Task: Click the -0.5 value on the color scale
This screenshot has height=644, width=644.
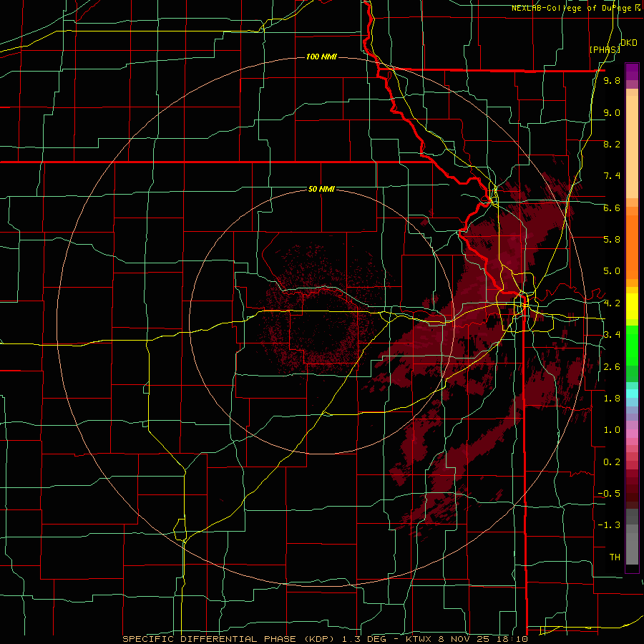Action: [x=609, y=494]
